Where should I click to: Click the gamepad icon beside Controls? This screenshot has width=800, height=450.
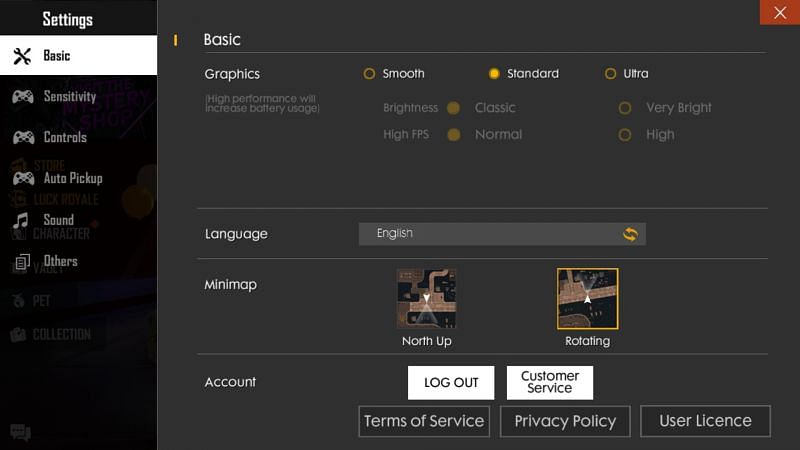22,138
